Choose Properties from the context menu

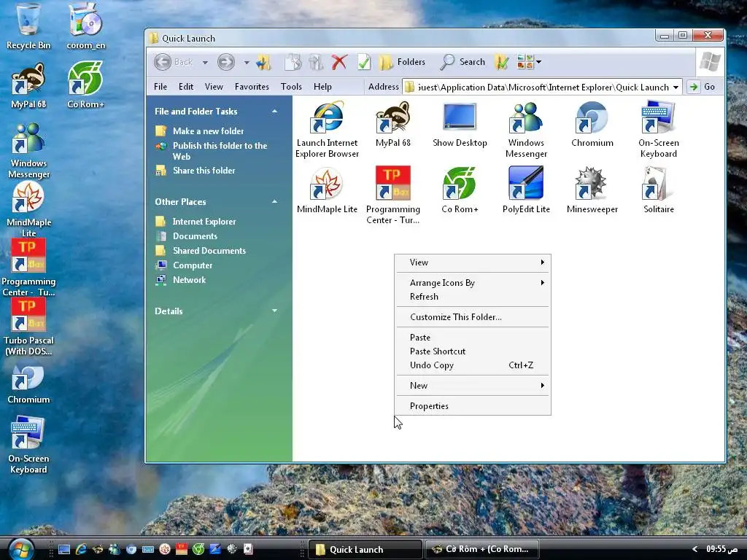pyautogui.click(x=473, y=406)
